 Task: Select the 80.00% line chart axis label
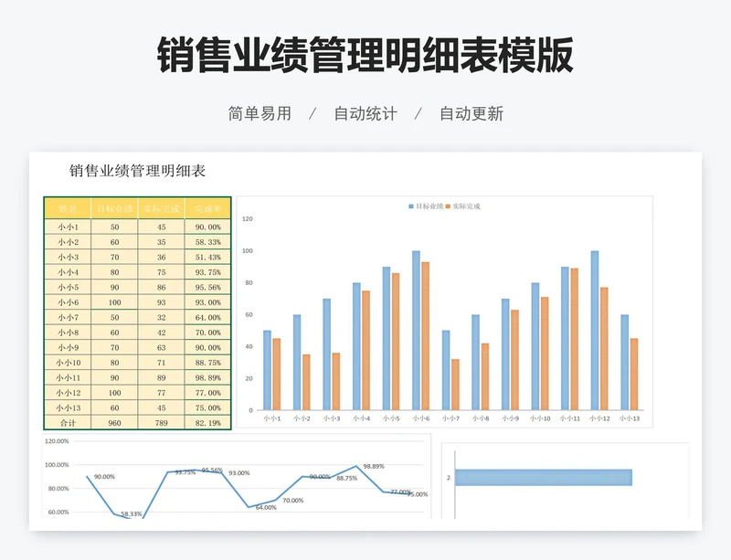pyautogui.click(x=58, y=489)
